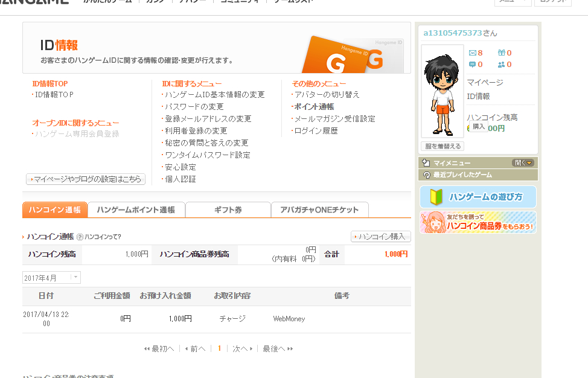Open ID情報 link in sidebar
This screenshot has height=378, width=588.
[x=478, y=97]
